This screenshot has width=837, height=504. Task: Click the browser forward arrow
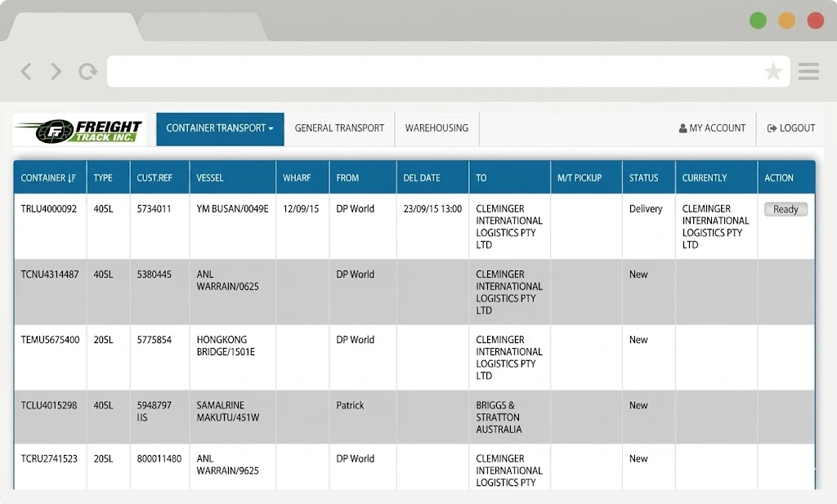click(56, 71)
